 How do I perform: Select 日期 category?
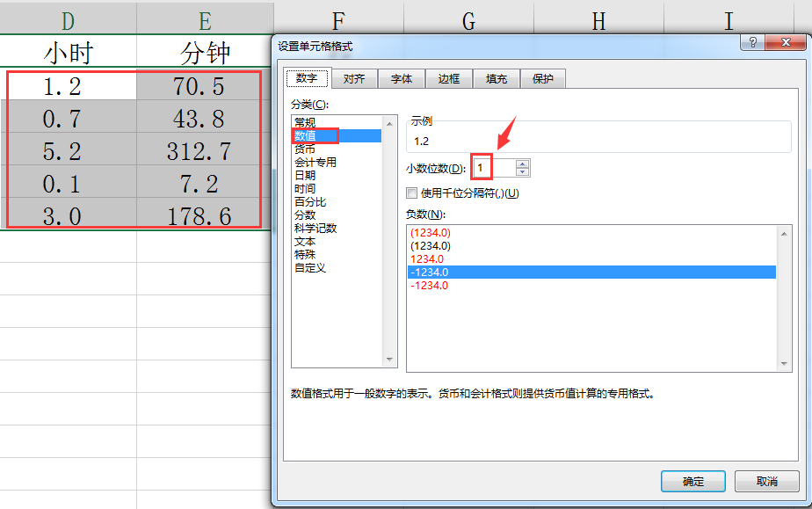337,176
